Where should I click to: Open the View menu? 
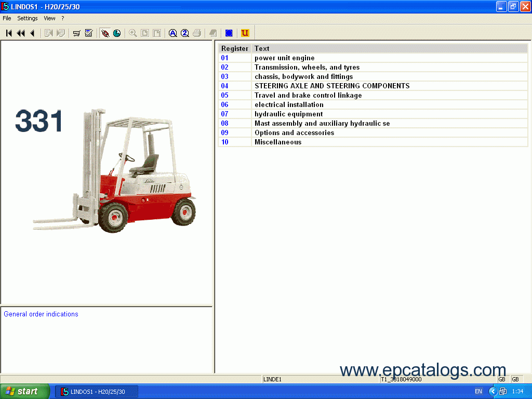(49, 18)
